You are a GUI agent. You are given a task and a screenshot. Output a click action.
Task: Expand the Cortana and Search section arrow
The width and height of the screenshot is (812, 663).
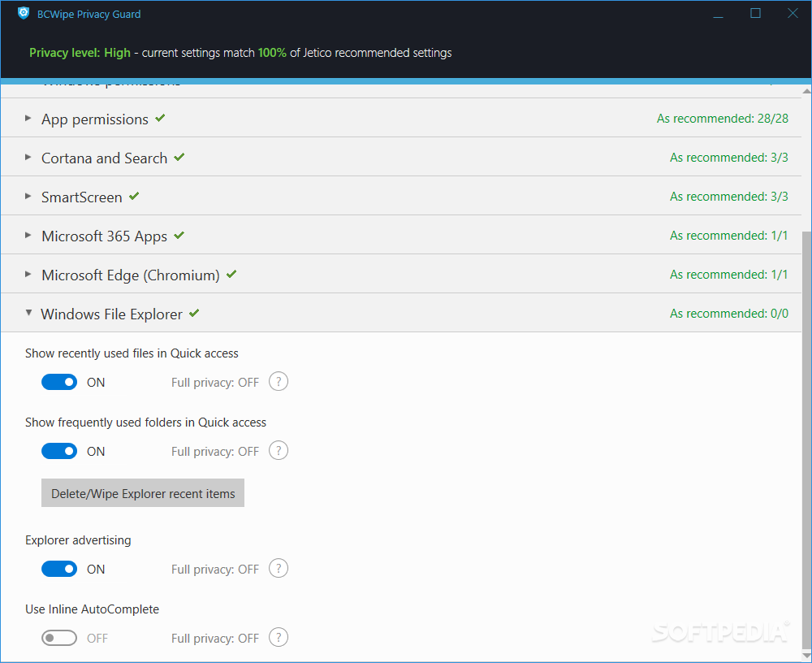28,157
